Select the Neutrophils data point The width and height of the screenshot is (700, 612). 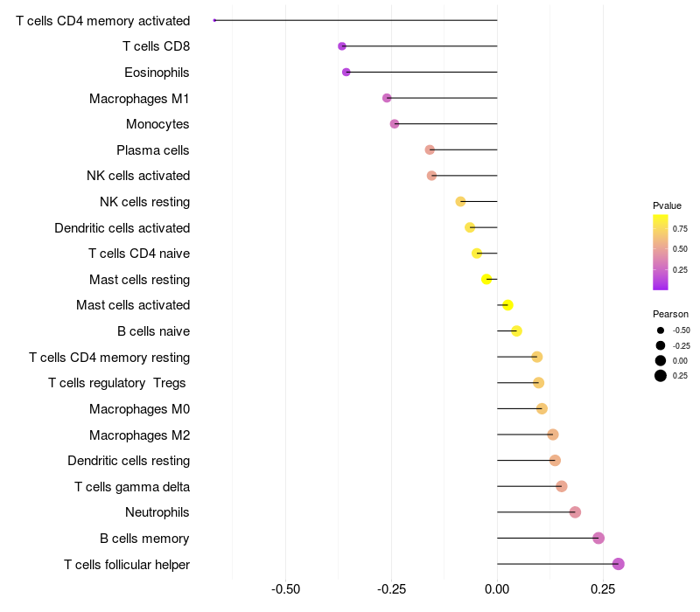575,512
